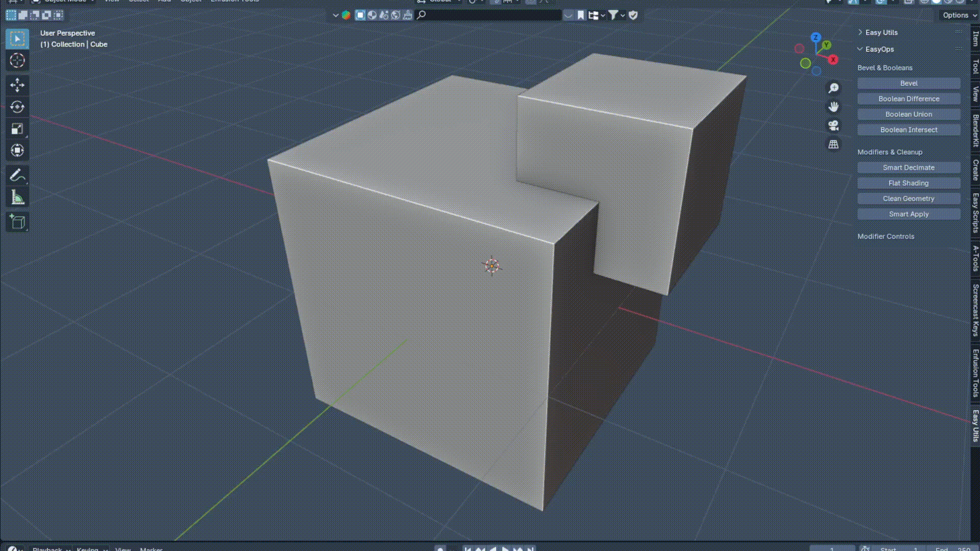Select the Measure ruler tool
The image size is (980, 551).
17,197
